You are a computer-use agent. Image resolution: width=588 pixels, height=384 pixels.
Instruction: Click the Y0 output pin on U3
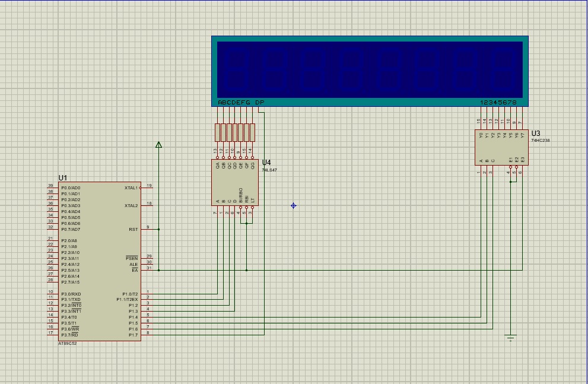point(481,135)
